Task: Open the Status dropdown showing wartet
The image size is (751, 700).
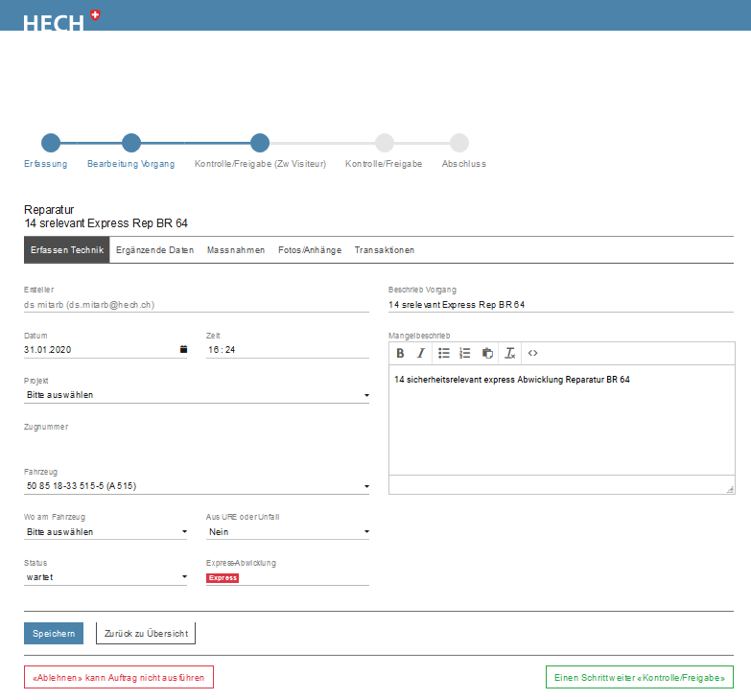Action: tap(106, 577)
